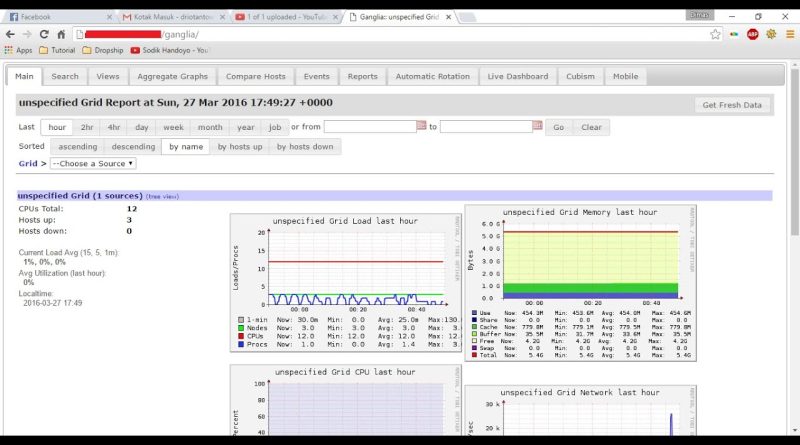The image size is (800, 445).
Task: Close the Facebook tab
Action: tap(109, 17)
